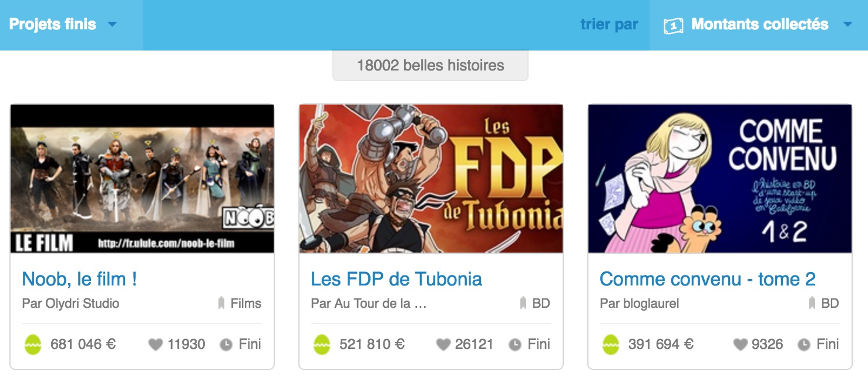Click the heart icon next to 26121
The width and height of the screenshot is (868, 383).
click(444, 345)
